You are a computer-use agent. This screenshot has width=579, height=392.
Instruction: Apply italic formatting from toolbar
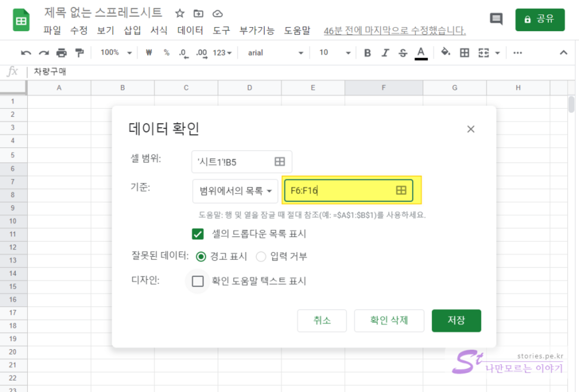pyautogui.click(x=385, y=53)
